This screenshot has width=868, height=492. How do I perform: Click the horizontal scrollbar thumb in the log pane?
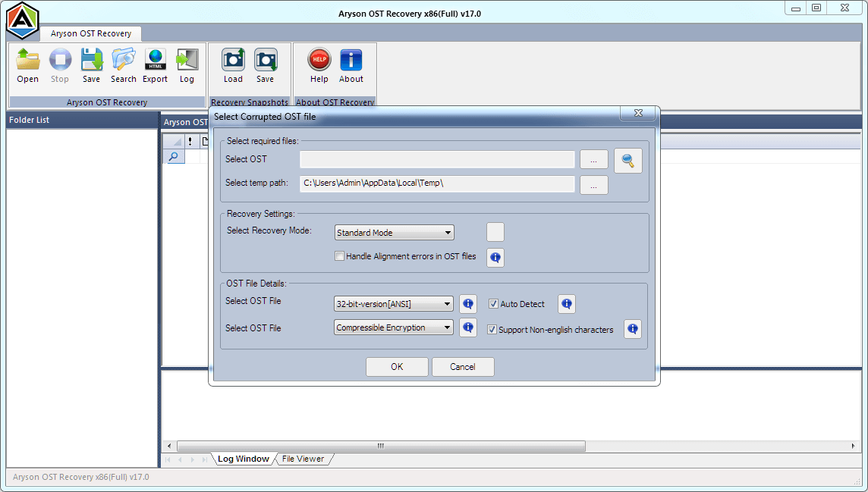pyautogui.click(x=381, y=446)
